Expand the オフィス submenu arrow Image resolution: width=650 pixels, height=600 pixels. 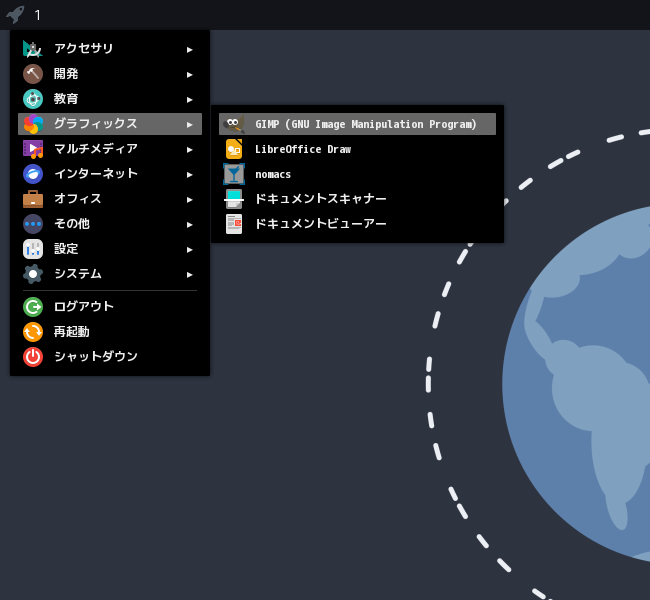189,199
